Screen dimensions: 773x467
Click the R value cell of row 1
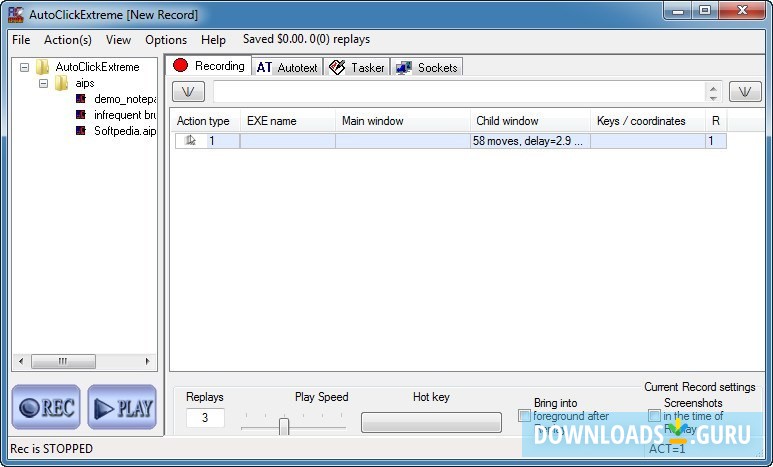pos(716,141)
